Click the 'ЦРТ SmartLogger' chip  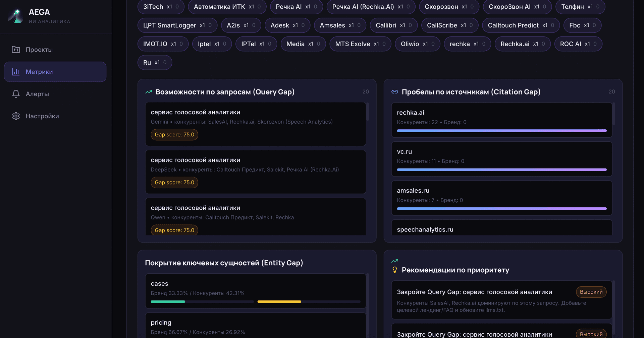tap(177, 25)
